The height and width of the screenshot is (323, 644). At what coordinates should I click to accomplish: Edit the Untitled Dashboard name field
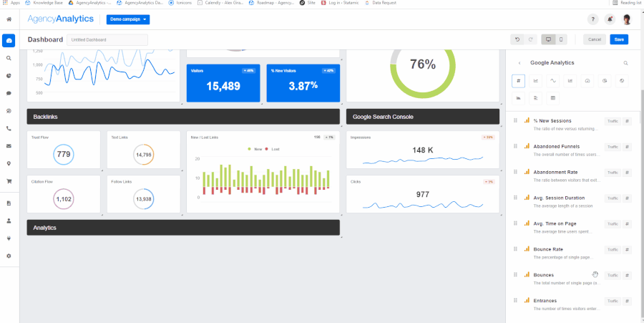107,40
